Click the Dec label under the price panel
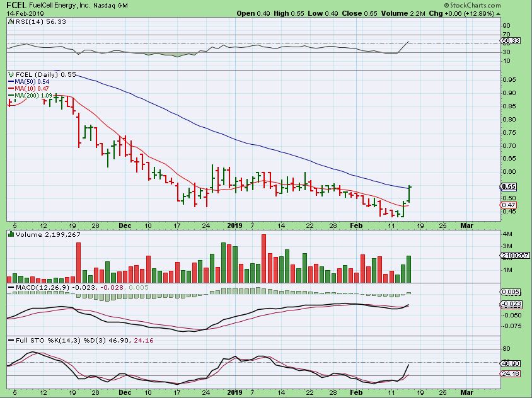This screenshot has width=532, height=398. coord(125,225)
